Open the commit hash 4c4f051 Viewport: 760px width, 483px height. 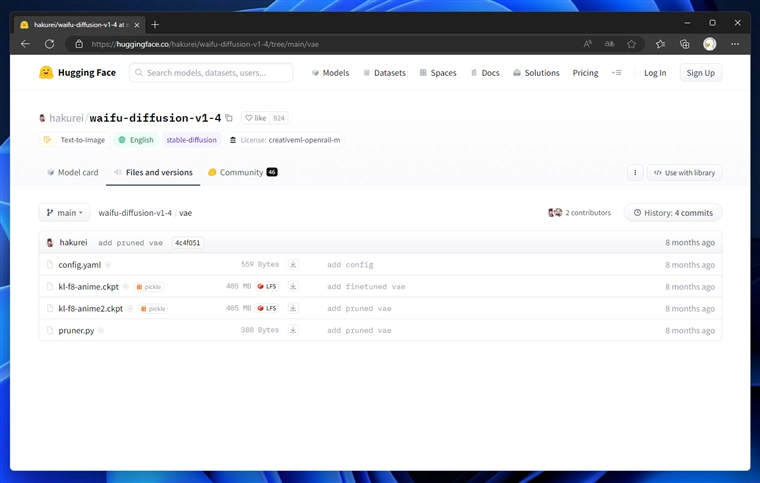click(188, 243)
